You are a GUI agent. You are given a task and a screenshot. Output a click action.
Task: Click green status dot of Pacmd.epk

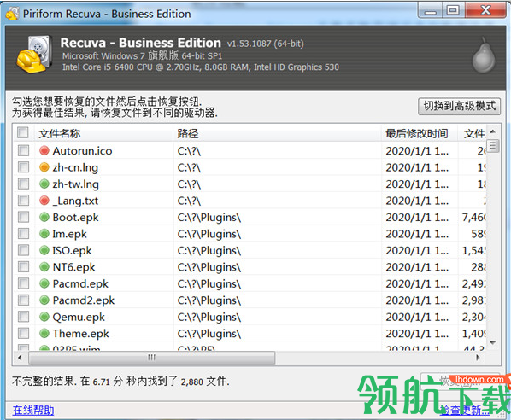[x=44, y=283]
